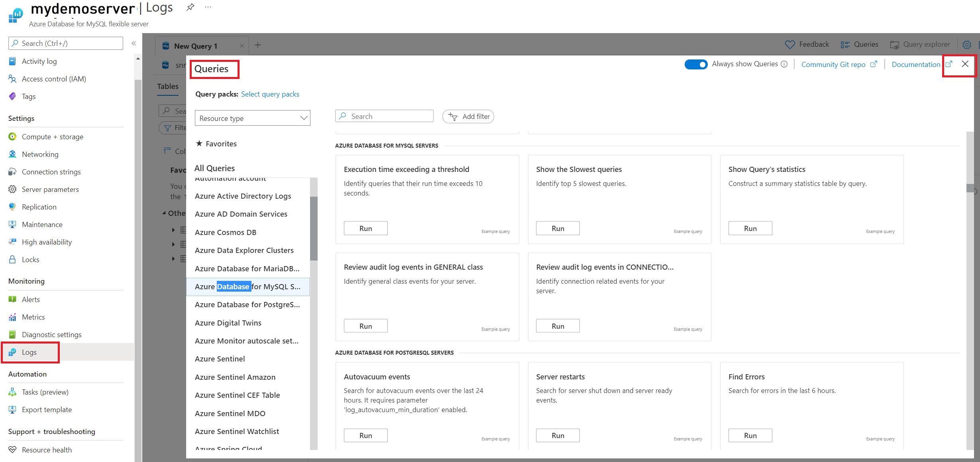The height and width of the screenshot is (462, 980).
Task: Run Execution time exceeding a threshold query
Action: [365, 228]
